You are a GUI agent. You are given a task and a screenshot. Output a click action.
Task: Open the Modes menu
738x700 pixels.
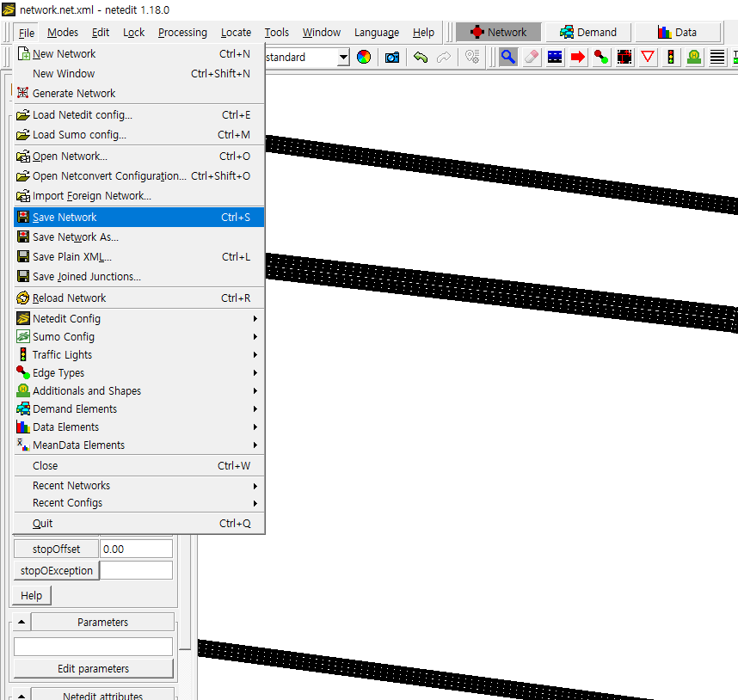63,33
